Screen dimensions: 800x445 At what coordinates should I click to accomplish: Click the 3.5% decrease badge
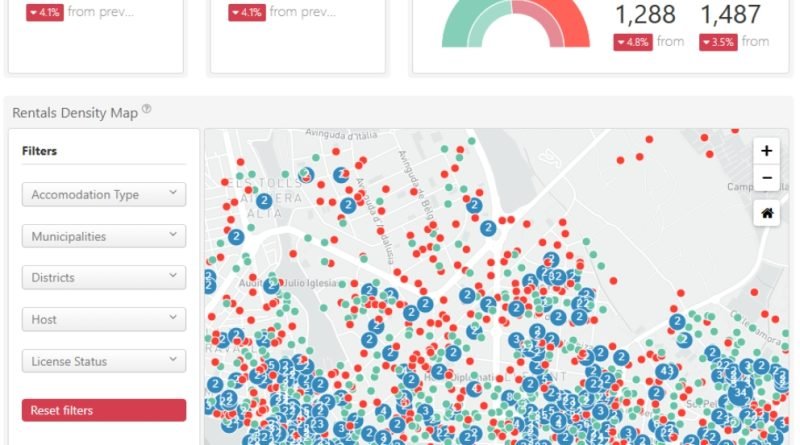coord(718,42)
